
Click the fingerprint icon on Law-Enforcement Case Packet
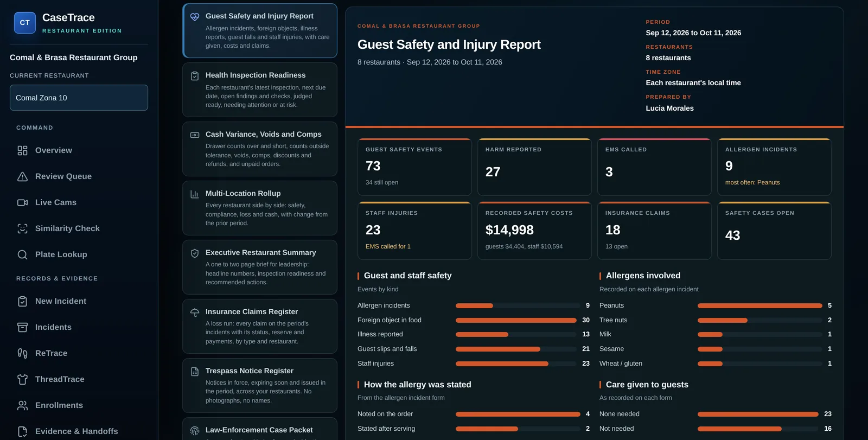(x=195, y=431)
